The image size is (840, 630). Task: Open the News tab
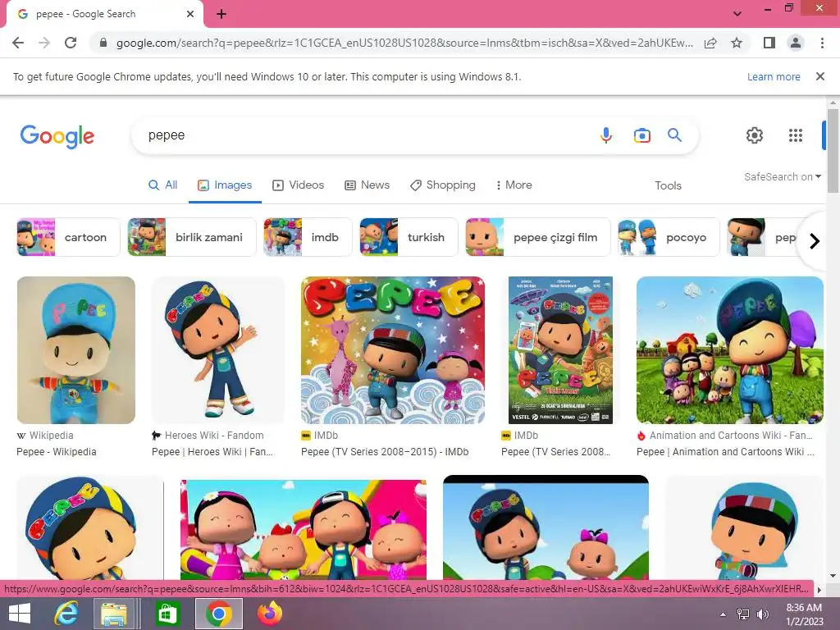tap(367, 185)
